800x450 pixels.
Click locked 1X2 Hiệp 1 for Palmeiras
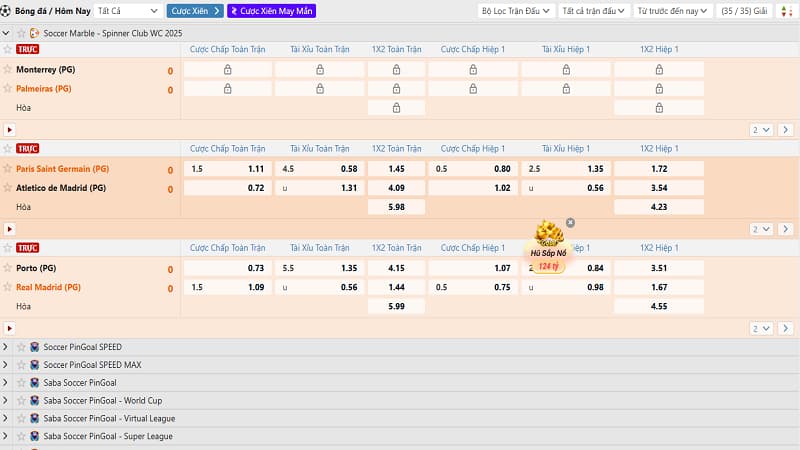coord(659,89)
